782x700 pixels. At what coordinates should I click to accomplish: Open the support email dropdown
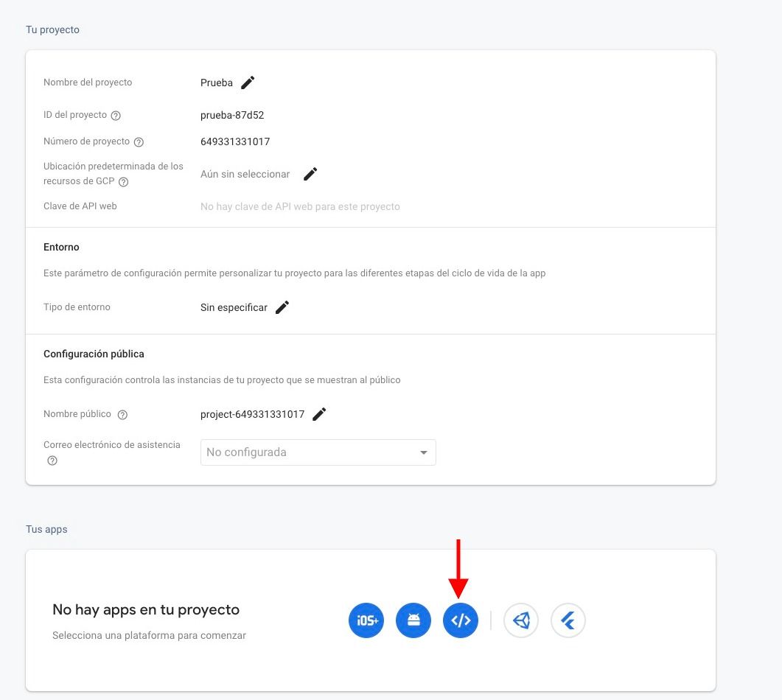[318, 452]
